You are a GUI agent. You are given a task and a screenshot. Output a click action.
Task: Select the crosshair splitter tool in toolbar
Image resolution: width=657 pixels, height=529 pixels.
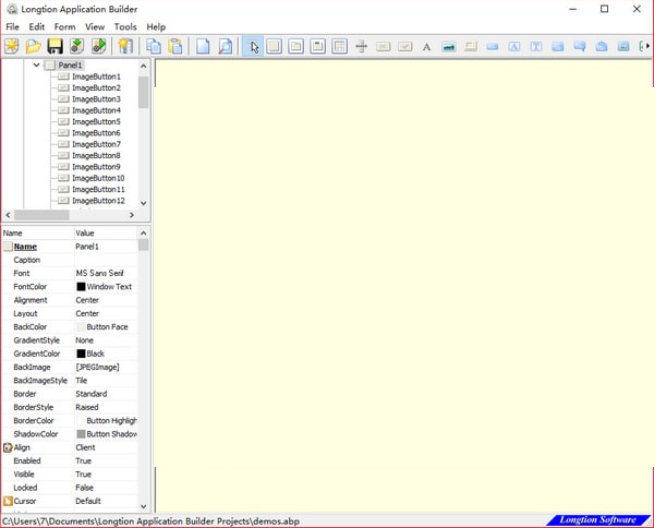point(362,46)
